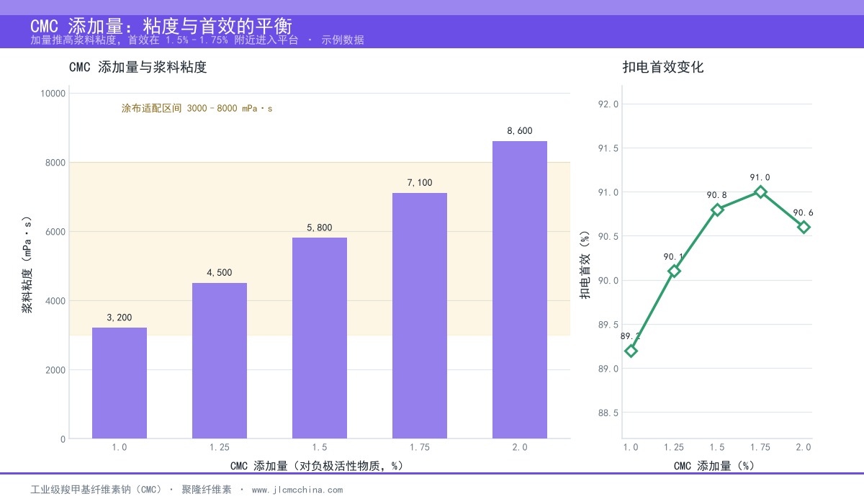This screenshot has width=864, height=504.
Task: Click the bar labeled 5,800
Action: tap(320, 338)
